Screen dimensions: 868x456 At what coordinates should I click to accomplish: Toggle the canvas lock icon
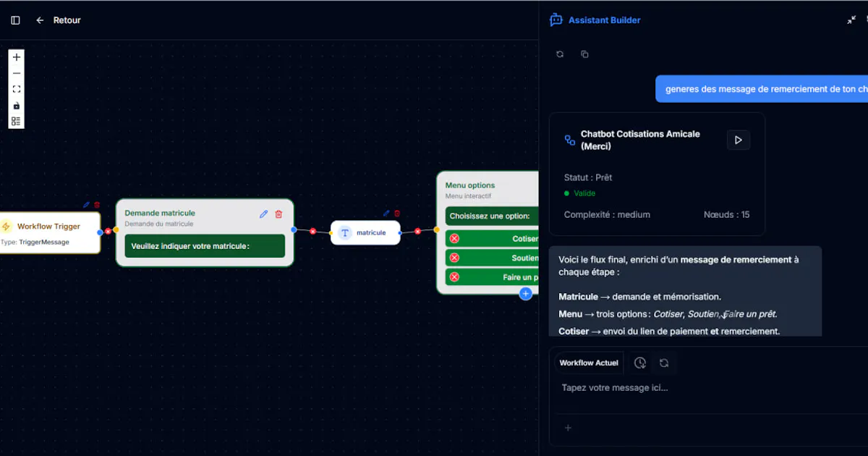coord(17,106)
